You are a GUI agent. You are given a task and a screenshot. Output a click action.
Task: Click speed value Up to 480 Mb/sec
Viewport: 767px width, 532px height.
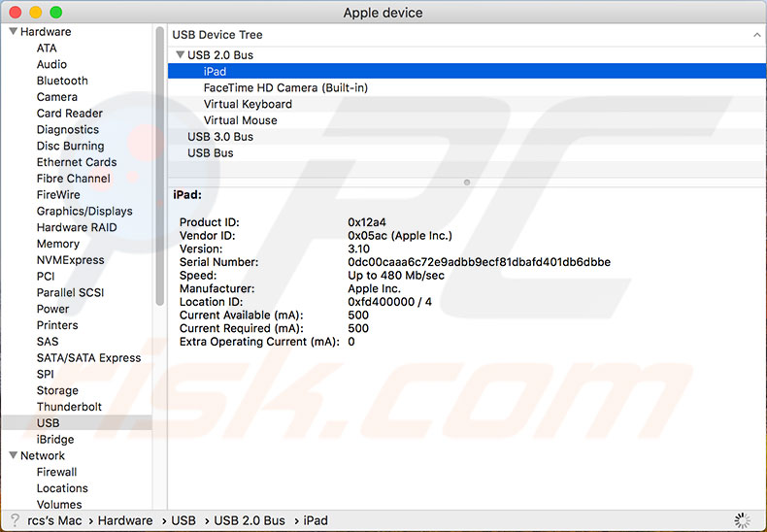click(396, 276)
